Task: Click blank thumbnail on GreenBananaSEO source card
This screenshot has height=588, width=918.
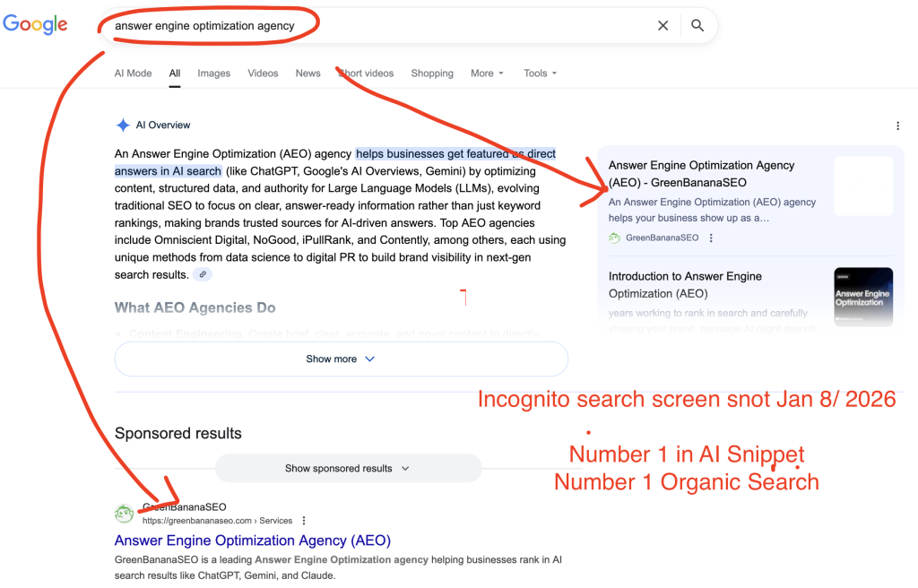Action: coord(863,186)
